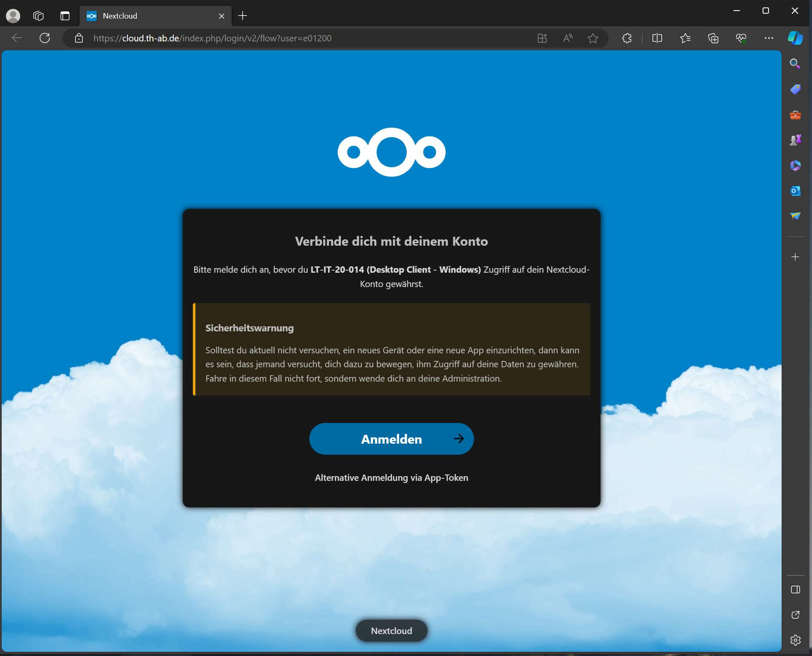Toggle Split screen view
Image resolution: width=812 pixels, height=656 pixels.
[x=657, y=38]
